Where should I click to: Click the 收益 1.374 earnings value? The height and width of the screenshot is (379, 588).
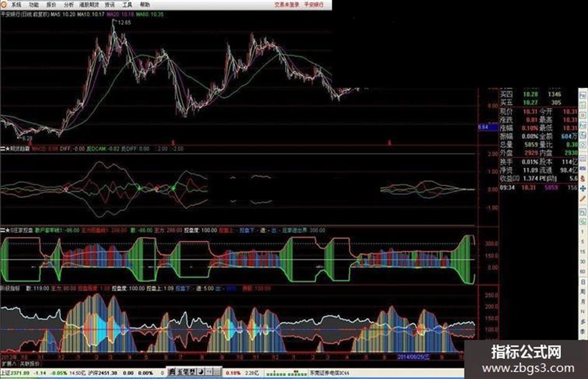point(530,178)
